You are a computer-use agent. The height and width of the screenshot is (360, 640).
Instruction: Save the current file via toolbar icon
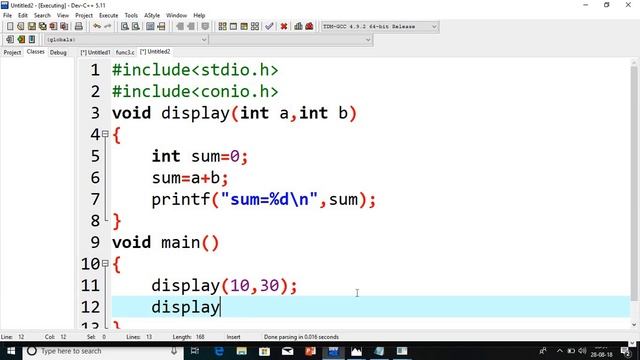point(31,27)
